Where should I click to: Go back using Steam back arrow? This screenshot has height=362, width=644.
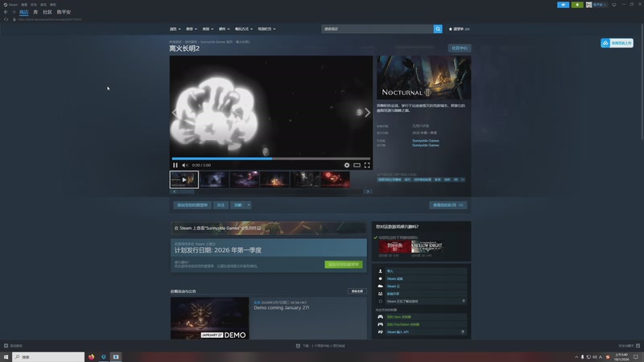(x=6, y=12)
